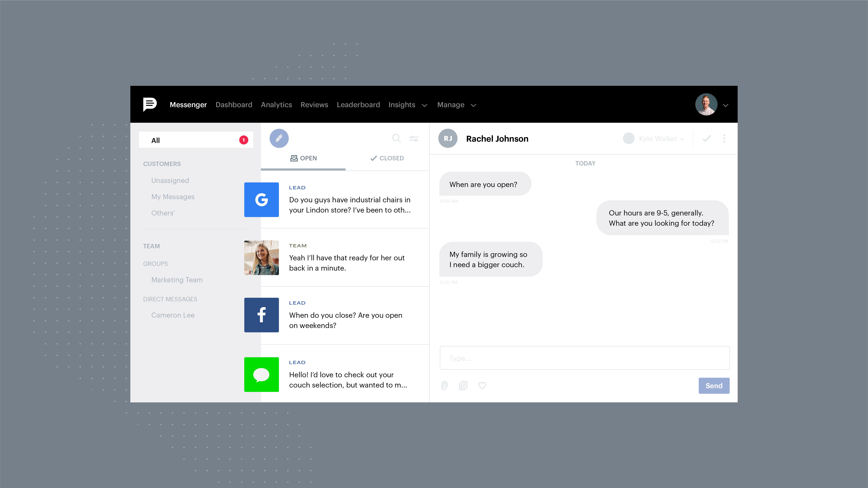Open the conversation search magnifier

pos(396,138)
